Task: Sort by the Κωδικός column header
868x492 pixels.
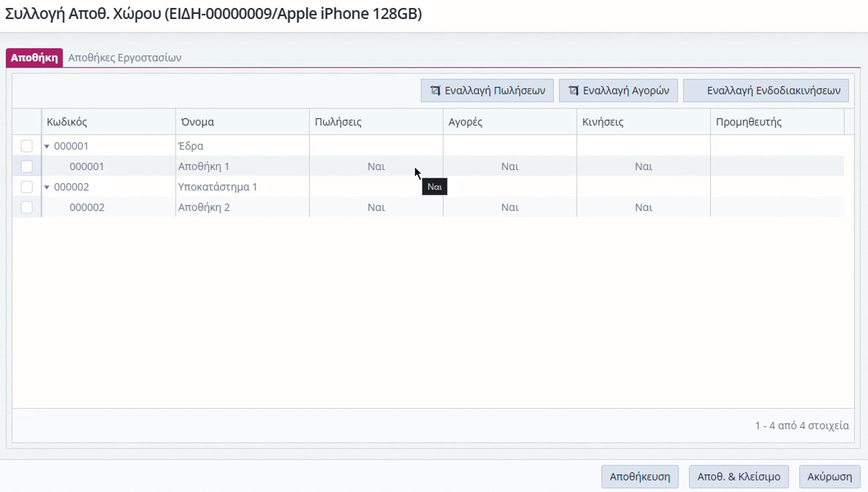Action: (x=67, y=122)
